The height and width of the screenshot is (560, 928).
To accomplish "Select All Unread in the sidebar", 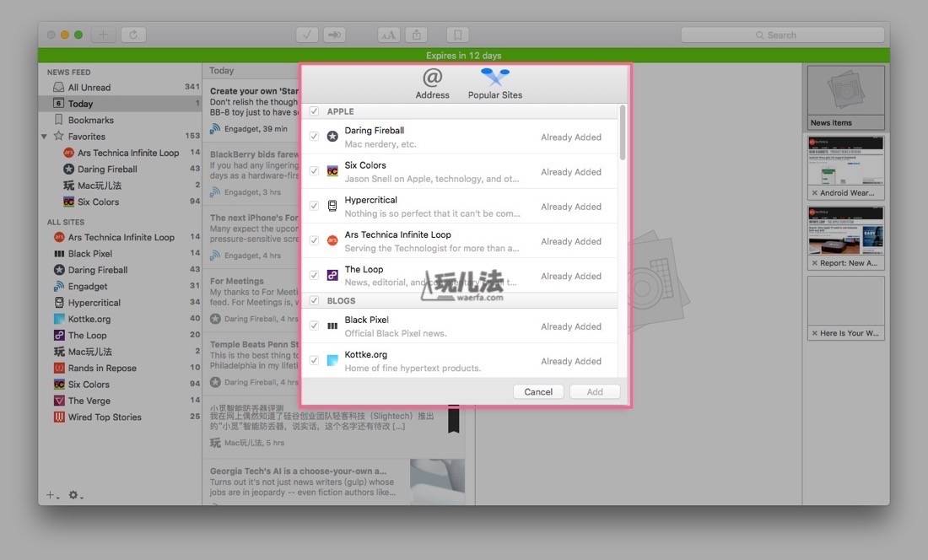I will click(120, 88).
